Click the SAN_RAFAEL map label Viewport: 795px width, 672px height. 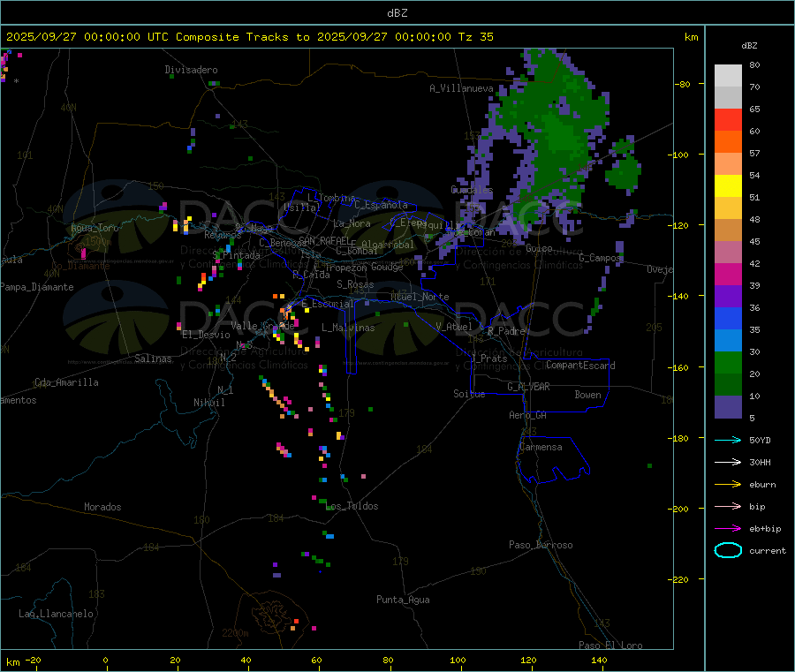pos(324,241)
